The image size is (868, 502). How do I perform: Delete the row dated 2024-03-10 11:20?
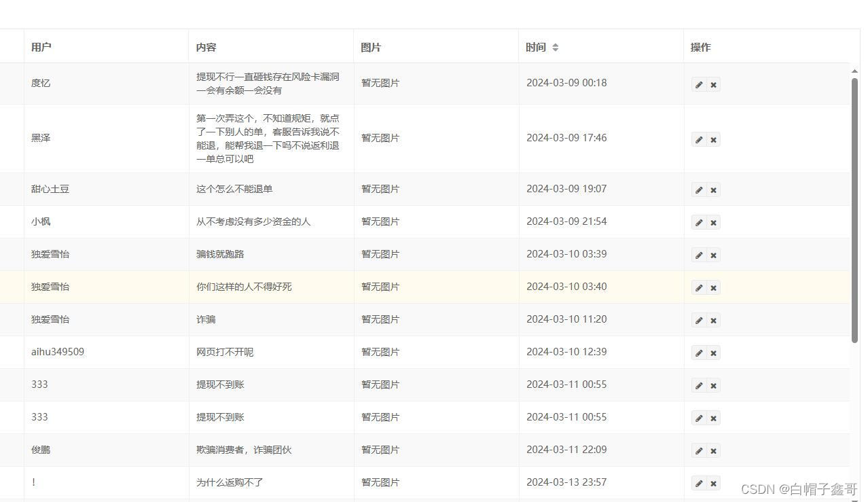[x=713, y=321]
